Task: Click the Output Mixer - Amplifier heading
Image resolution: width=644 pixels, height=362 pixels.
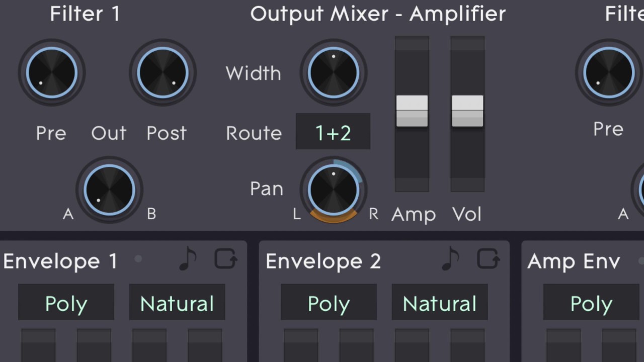Action: (x=378, y=14)
